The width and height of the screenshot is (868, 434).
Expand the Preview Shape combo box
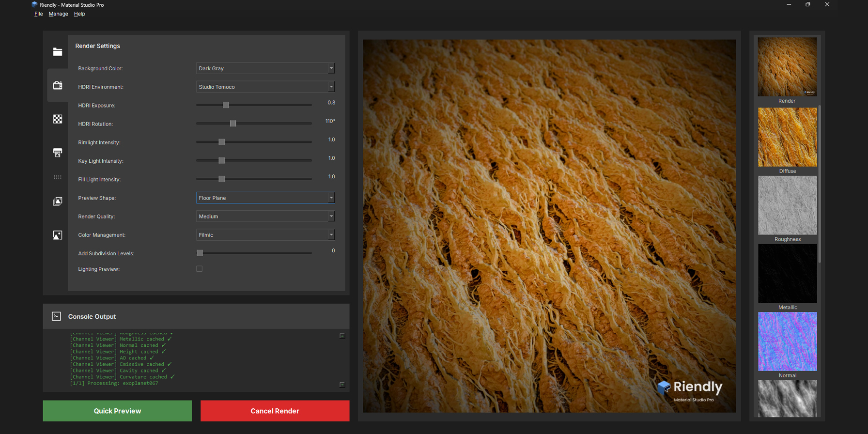[x=265, y=198]
